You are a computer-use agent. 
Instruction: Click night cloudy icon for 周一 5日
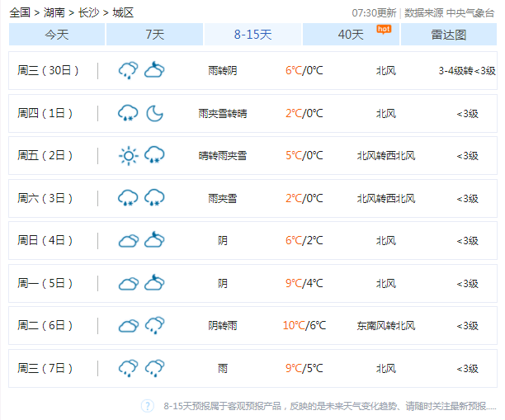(x=154, y=282)
